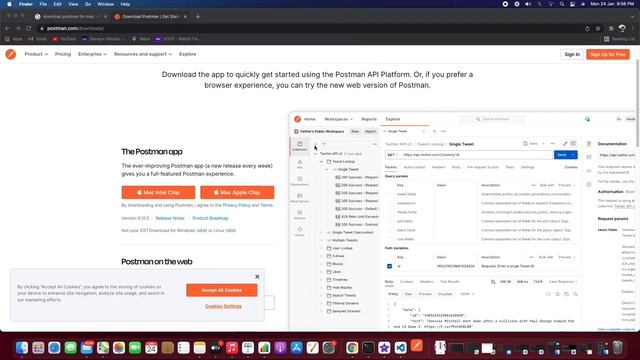640x360 pixels.
Task: Open Photos from the Dock
Action: (x=119, y=348)
